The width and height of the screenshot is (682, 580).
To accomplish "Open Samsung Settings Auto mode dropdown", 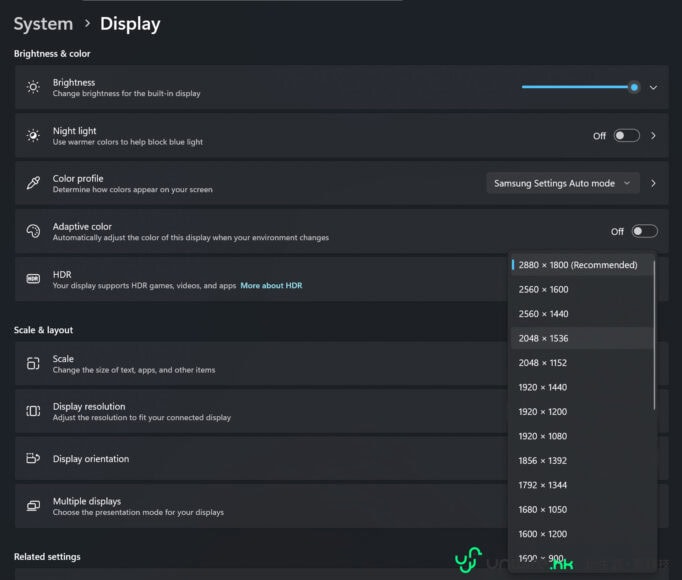I will [563, 184].
